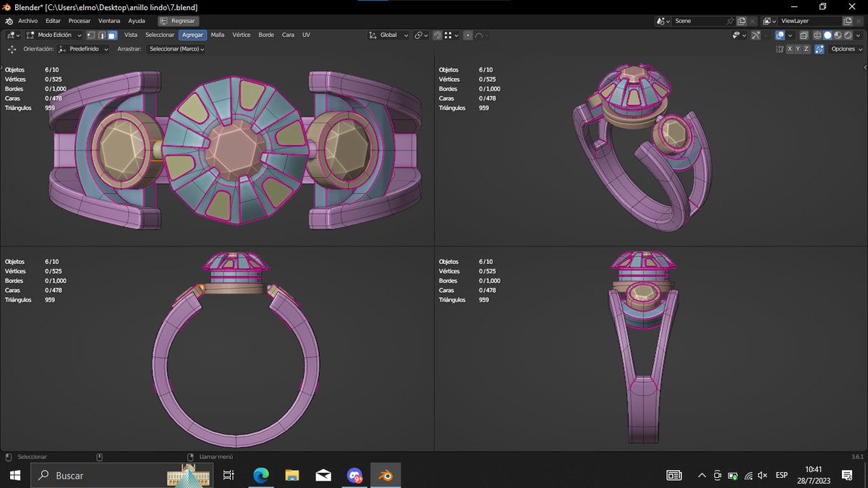Enable face select mode
This screenshot has height=488, width=868.
[x=112, y=35]
